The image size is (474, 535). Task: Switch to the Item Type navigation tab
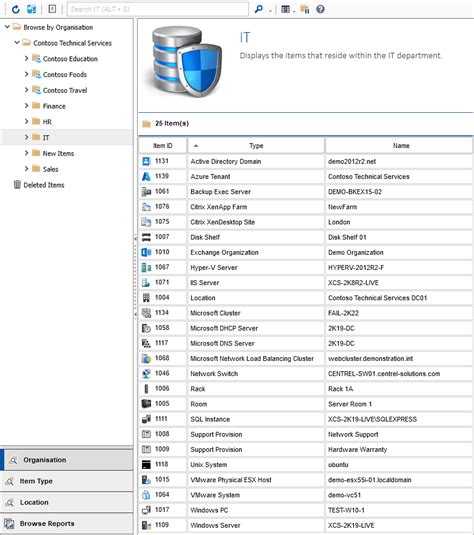pyautogui.click(x=67, y=481)
